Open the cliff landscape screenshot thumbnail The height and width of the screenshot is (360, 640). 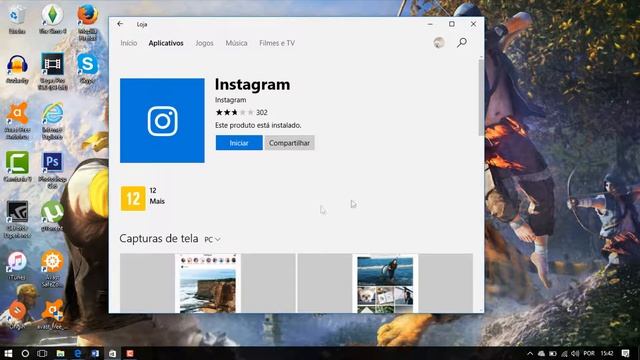click(208, 283)
